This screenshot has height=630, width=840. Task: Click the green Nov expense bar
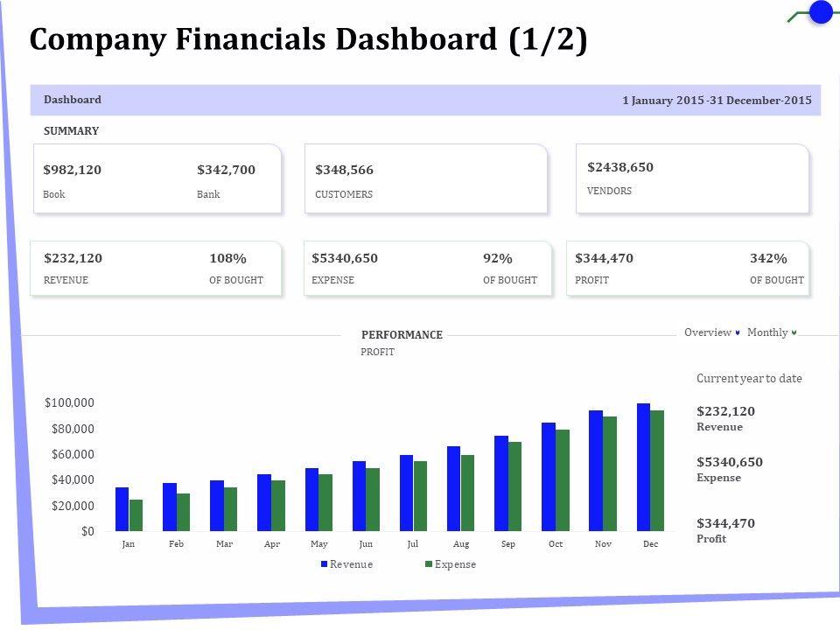610,474
